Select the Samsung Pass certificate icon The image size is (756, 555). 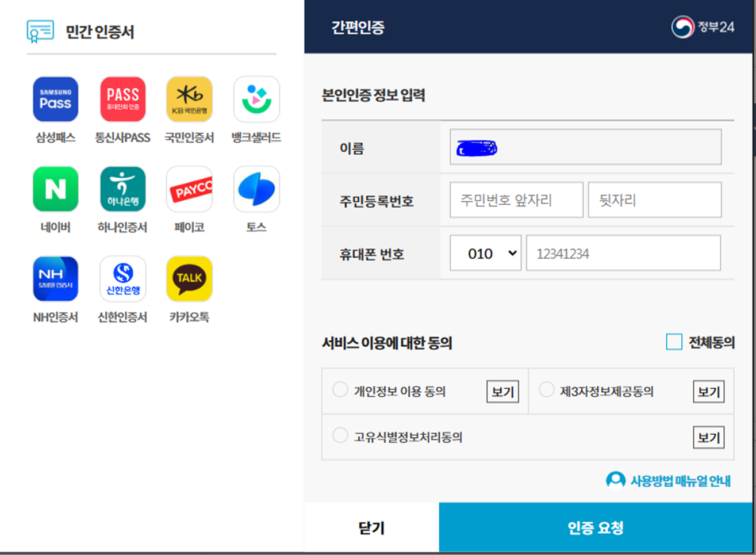pos(55,99)
